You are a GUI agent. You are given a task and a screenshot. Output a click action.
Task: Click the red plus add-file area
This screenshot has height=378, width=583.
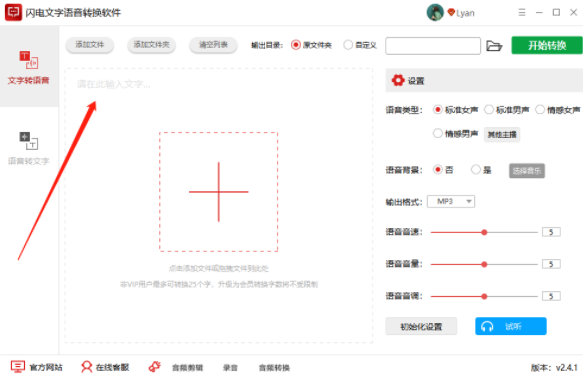[x=219, y=192]
